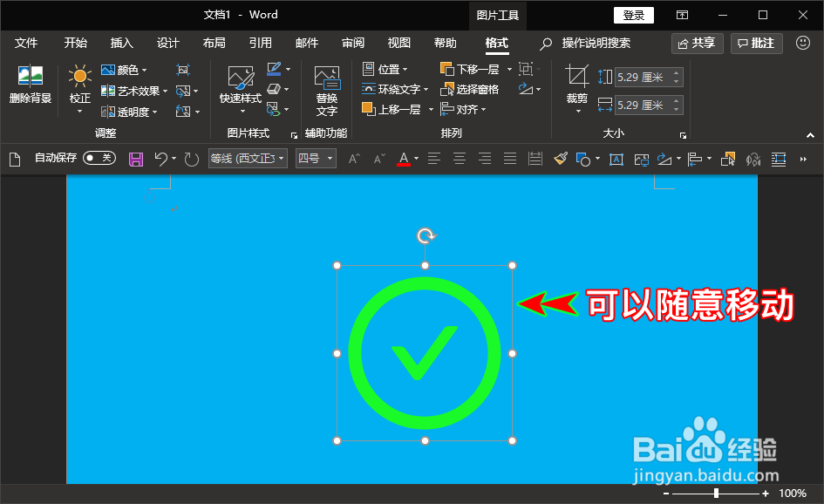Open Quick Styles (快速样式) gallery
The image size is (824, 504).
click(x=241, y=88)
